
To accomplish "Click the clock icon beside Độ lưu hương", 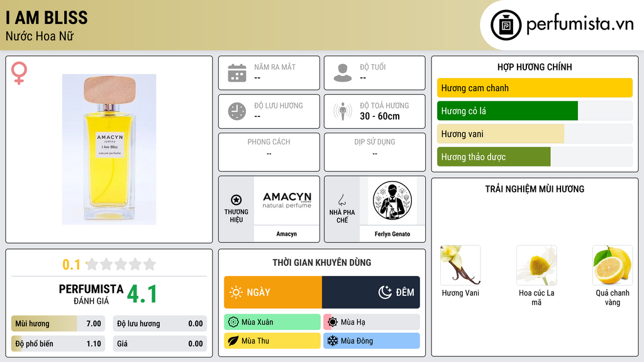I will click(237, 111).
